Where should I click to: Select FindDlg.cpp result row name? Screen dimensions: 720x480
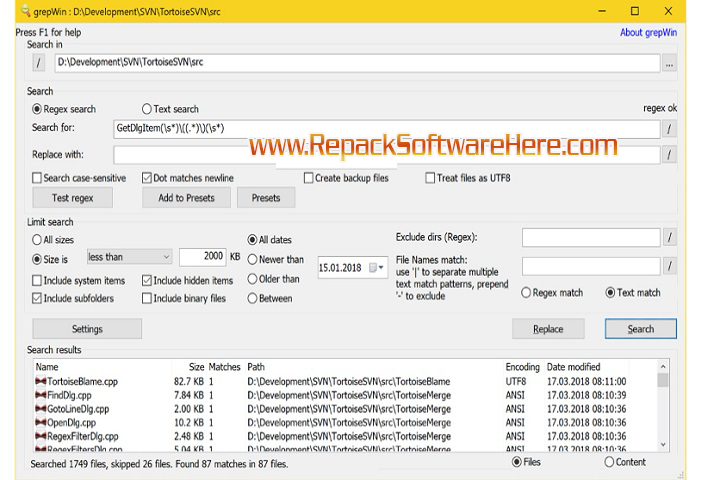point(69,395)
